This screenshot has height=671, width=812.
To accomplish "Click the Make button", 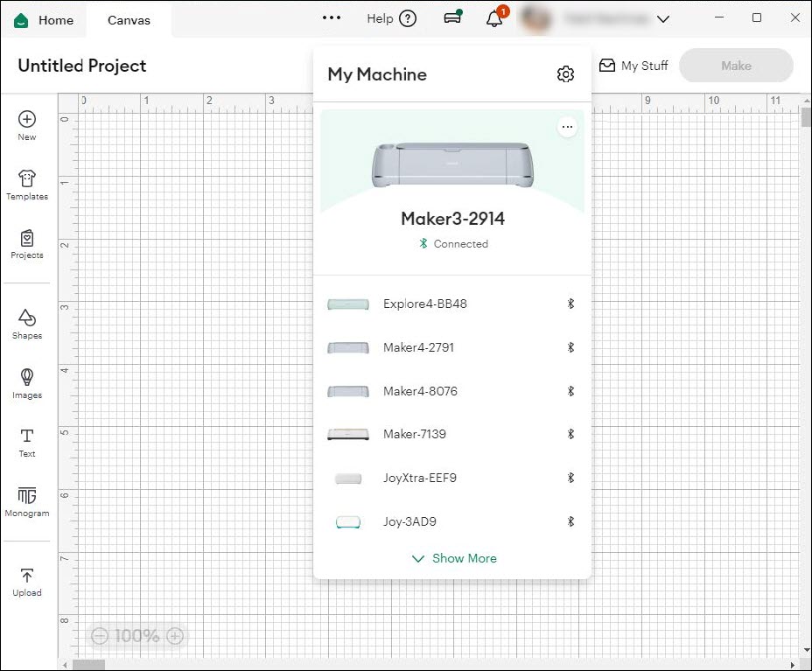I will click(736, 66).
